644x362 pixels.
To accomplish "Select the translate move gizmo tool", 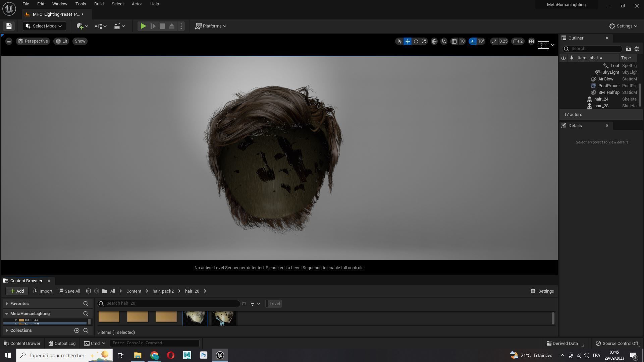I will coord(408,41).
